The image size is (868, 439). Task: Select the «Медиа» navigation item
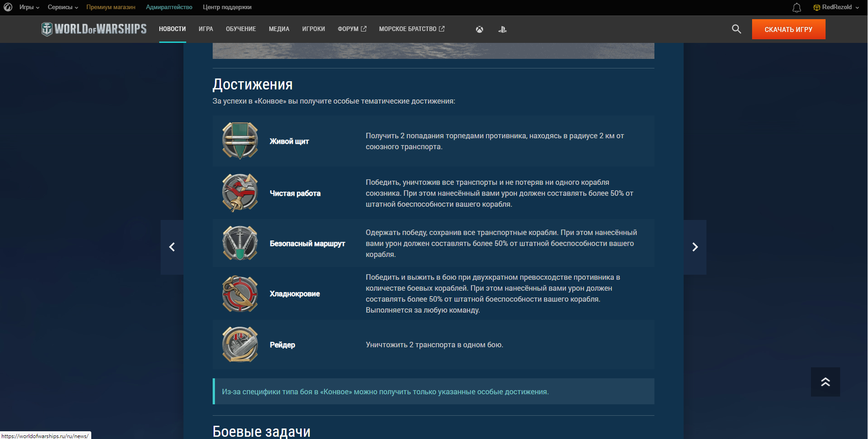tap(279, 29)
